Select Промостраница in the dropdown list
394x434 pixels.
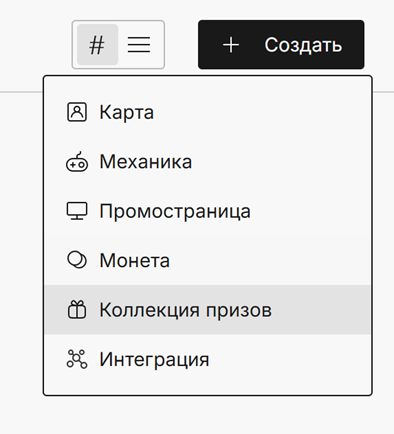click(x=207, y=211)
